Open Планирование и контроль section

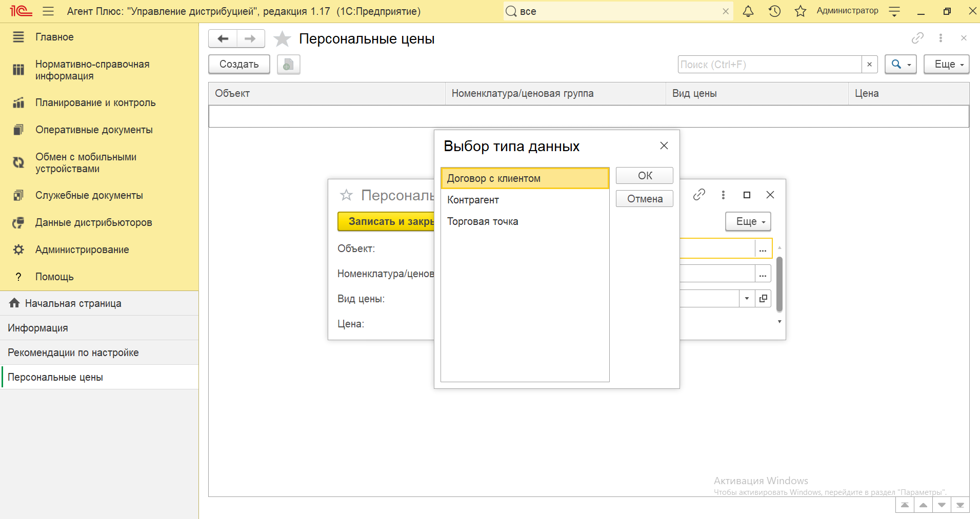point(99,102)
